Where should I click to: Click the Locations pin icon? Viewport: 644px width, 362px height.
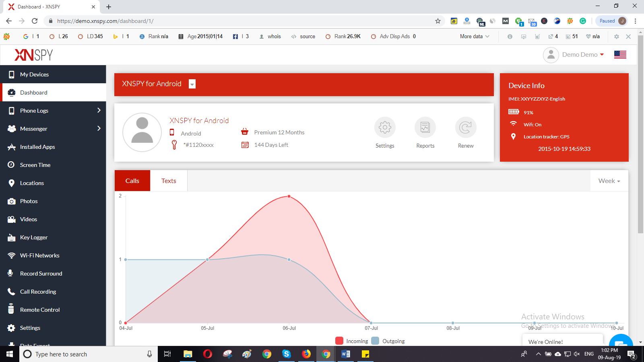pyautogui.click(x=11, y=183)
